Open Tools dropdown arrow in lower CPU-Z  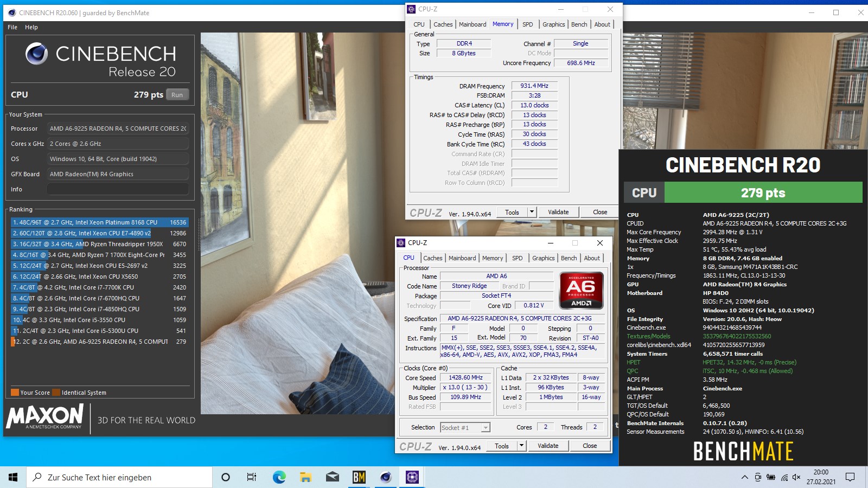pos(521,446)
